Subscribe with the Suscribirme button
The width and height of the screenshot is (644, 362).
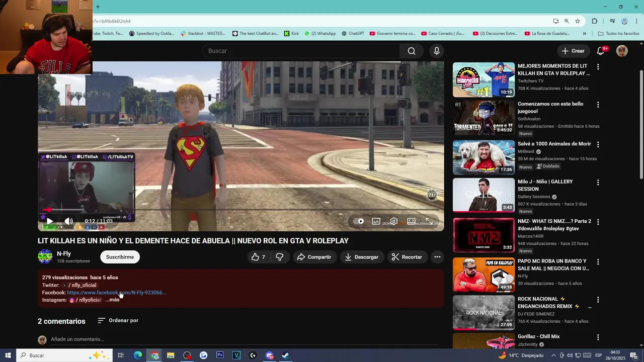(120, 257)
